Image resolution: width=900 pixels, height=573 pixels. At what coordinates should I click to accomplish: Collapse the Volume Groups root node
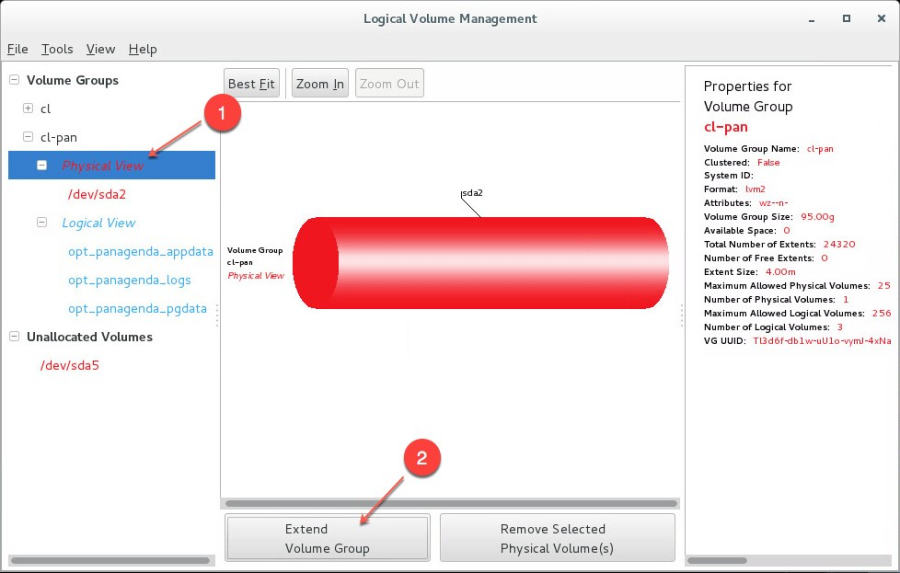(14, 80)
